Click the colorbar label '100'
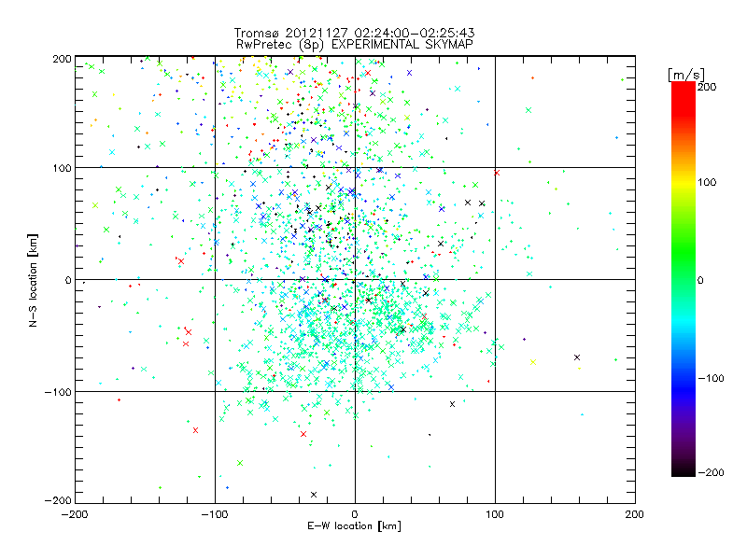 [707, 182]
